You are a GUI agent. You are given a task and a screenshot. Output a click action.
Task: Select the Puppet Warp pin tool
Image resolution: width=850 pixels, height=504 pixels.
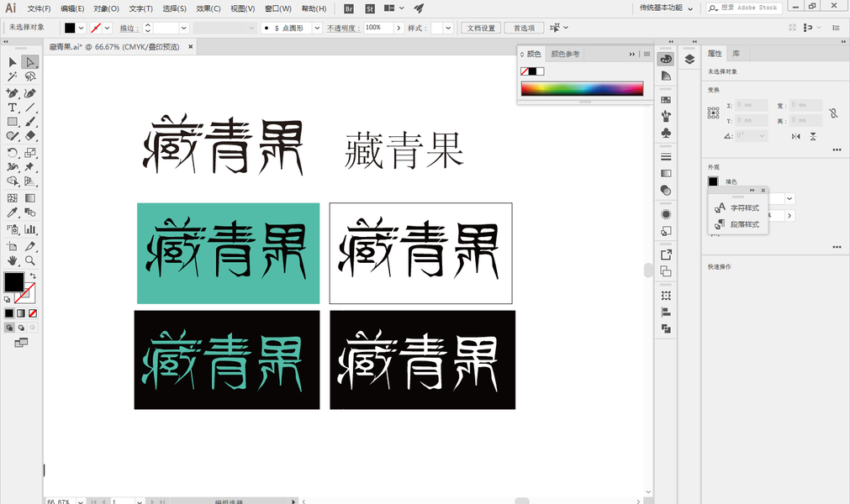click(x=29, y=166)
